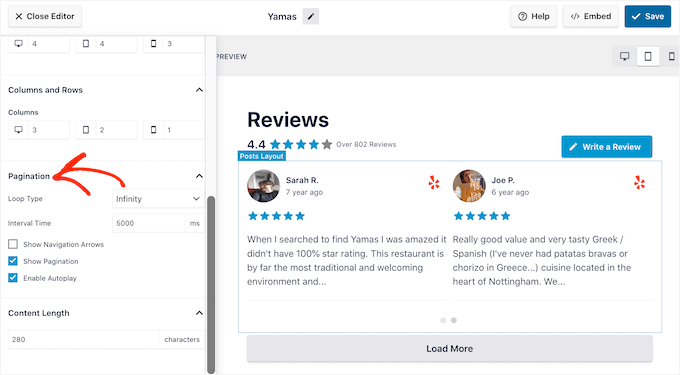Click the sidebar vertical scrollbar

click(211, 284)
